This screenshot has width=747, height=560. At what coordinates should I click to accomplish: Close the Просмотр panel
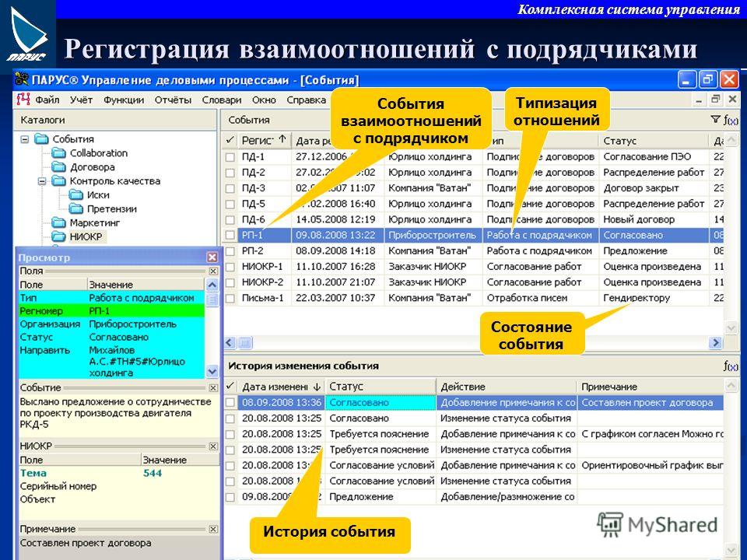pyautogui.click(x=212, y=257)
